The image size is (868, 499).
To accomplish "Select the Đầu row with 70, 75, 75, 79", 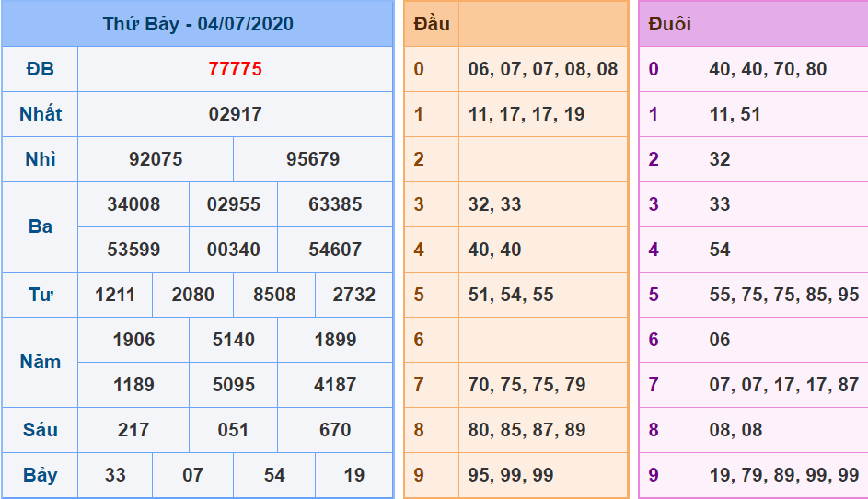I will (x=527, y=385).
